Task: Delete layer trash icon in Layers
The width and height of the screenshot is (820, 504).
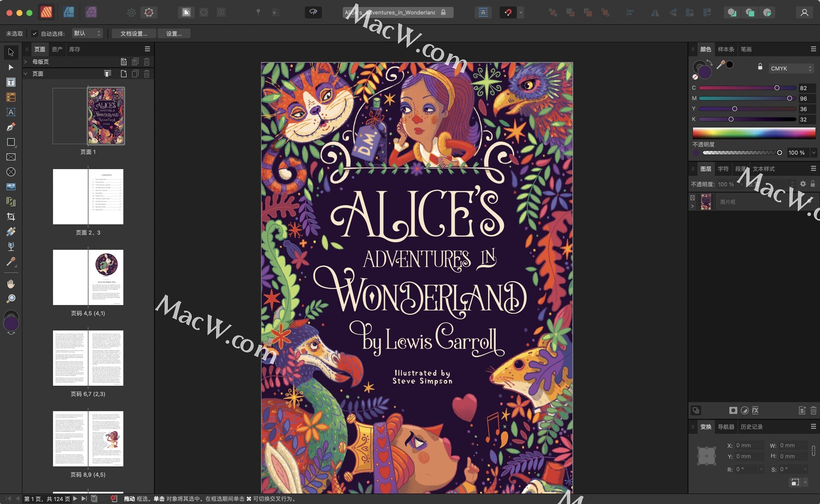Action: [813, 410]
